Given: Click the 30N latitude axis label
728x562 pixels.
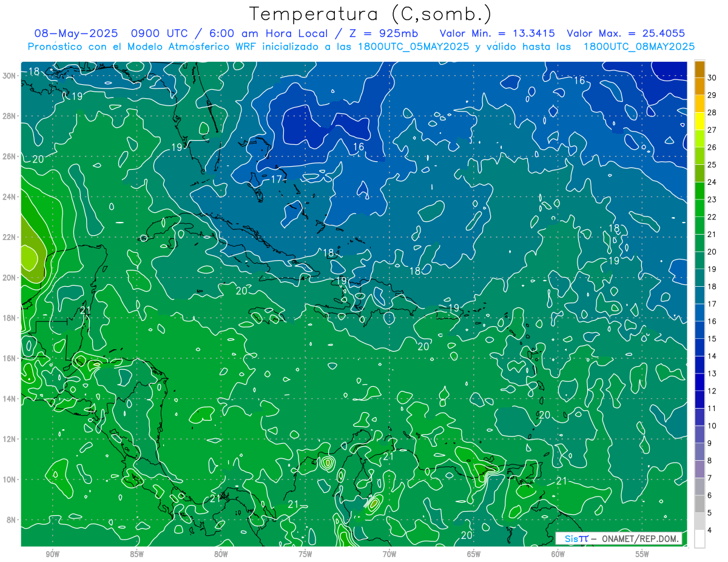Looking at the screenshot, I should click(x=9, y=75).
